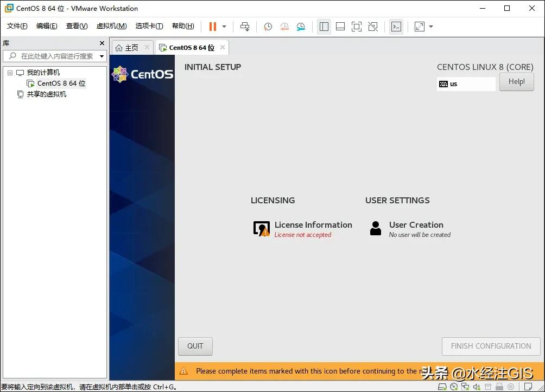The width and height of the screenshot is (545, 392).
Task: Open the snapshot manager
Action: pyautogui.click(x=301, y=26)
